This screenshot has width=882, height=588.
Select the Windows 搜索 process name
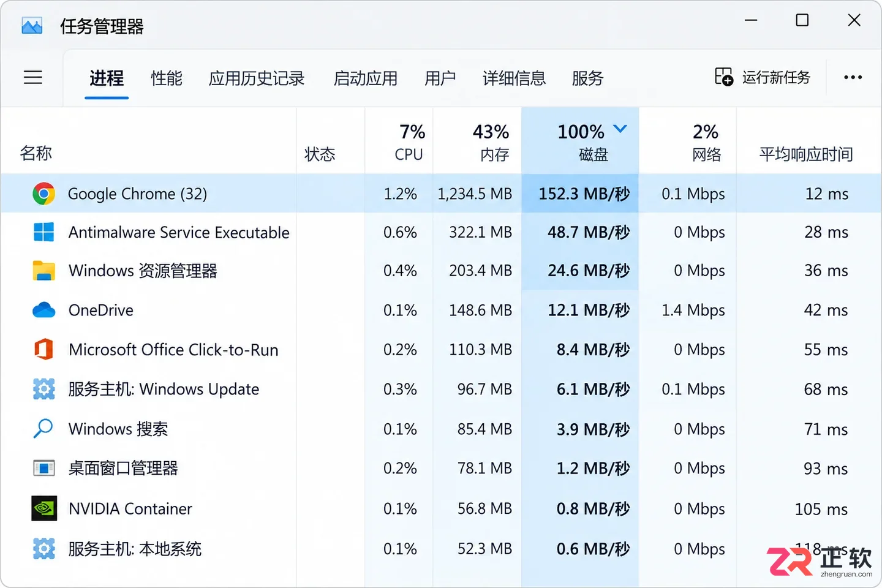click(118, 429)
